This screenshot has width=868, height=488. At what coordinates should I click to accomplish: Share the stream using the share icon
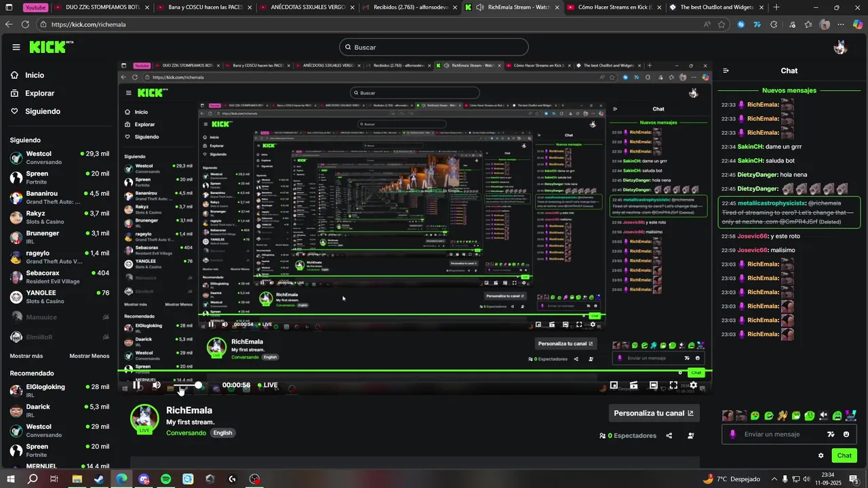click(669, 435)
